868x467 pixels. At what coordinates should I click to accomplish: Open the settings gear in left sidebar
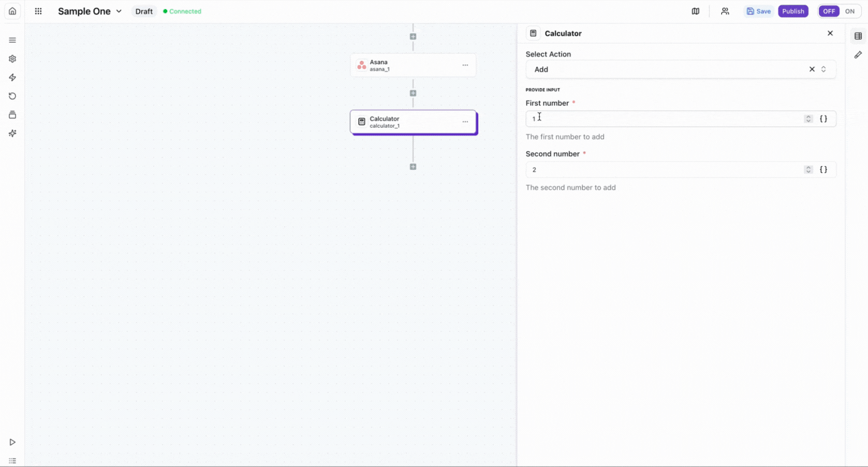pos(12,59)
